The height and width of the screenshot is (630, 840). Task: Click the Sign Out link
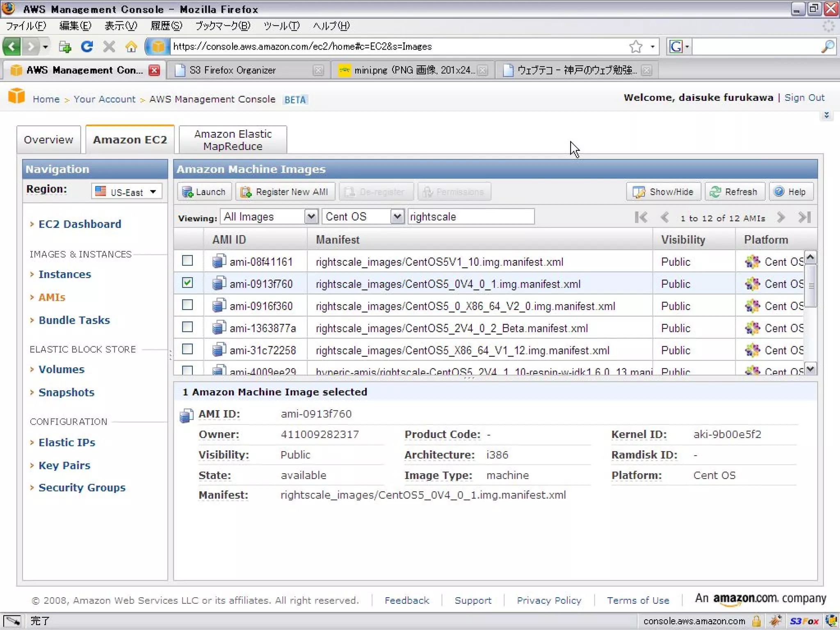pos(804,98)
